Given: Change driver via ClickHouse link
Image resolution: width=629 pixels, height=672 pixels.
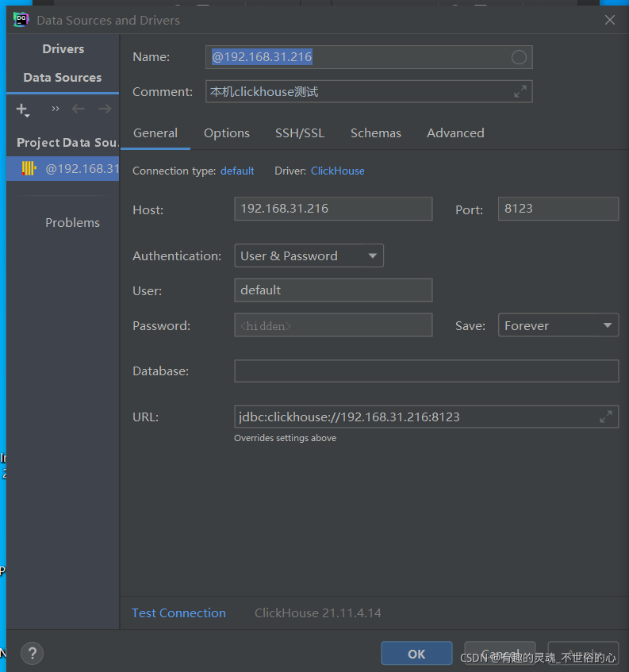Looking at the screenshot, I should 338,171.
